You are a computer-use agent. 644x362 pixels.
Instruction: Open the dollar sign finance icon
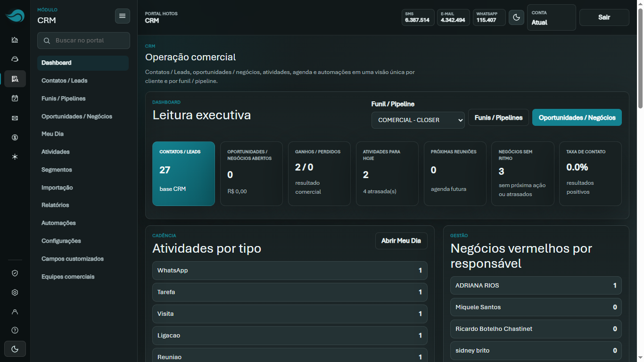(15, 137)
